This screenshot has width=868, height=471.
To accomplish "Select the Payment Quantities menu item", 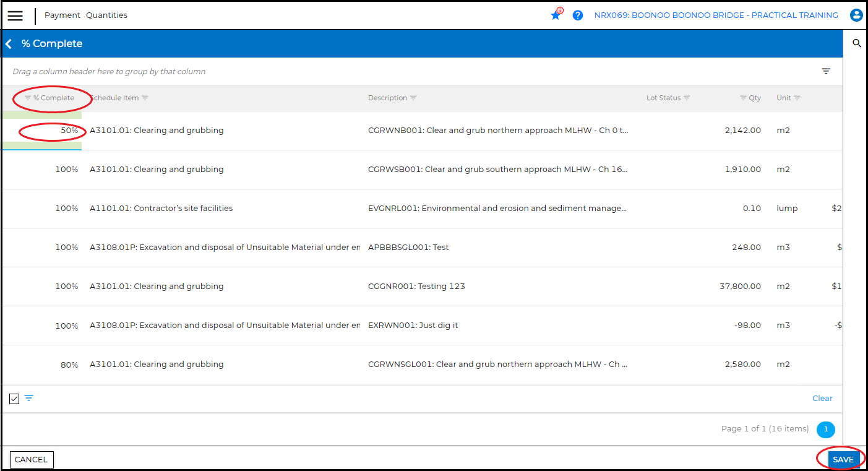I will point(85,15).
